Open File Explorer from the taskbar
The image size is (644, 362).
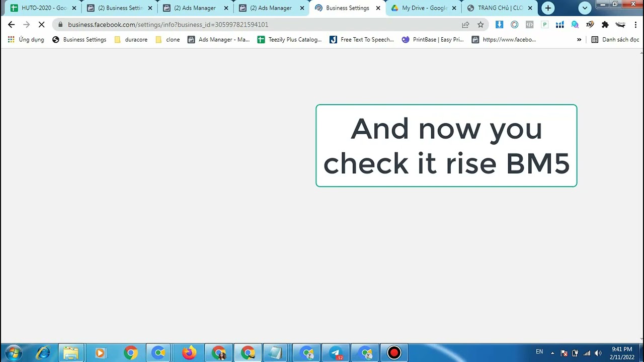[71, 353]
